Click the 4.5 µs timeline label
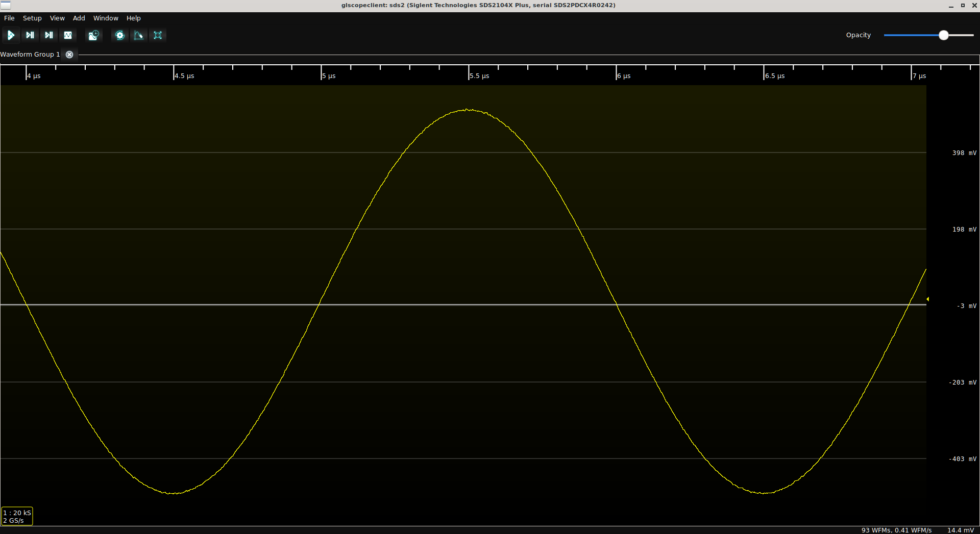The width and height of the screenshot is (980, 534). point(184,76)
